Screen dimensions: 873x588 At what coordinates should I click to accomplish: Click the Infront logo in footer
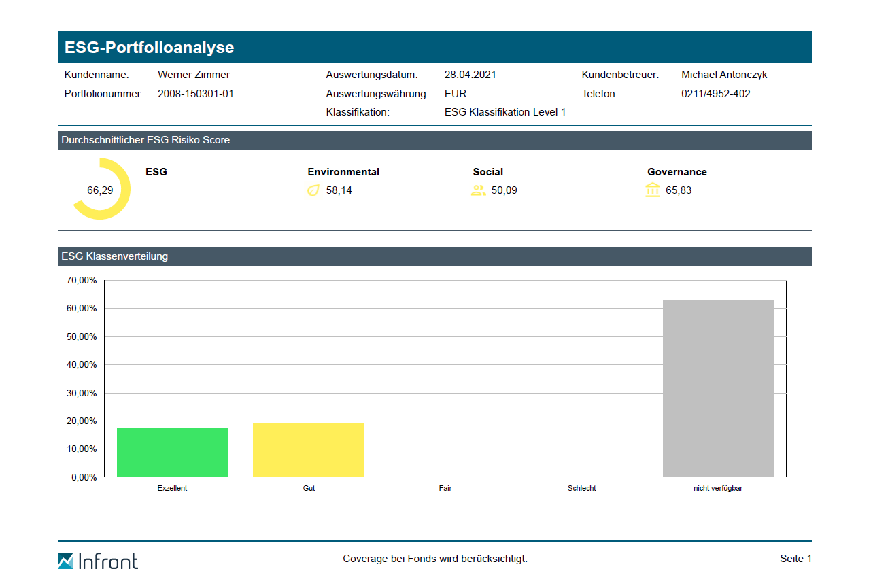click(x=98, y=561)
